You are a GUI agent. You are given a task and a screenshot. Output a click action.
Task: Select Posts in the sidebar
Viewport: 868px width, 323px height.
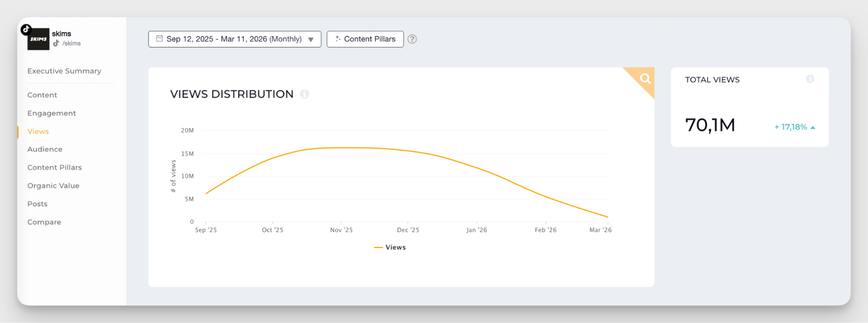(x=37, y=204)
